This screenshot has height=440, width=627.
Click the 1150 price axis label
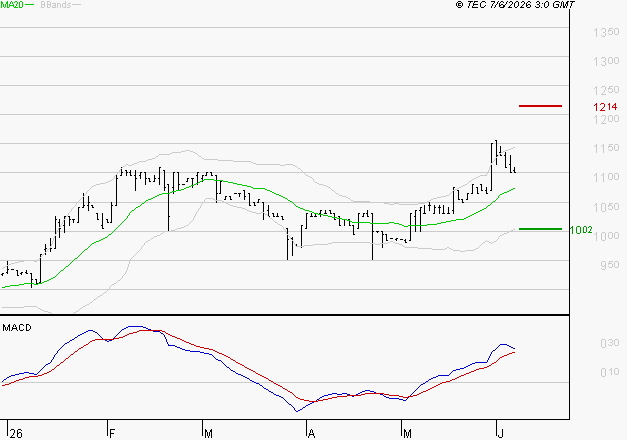606,148
